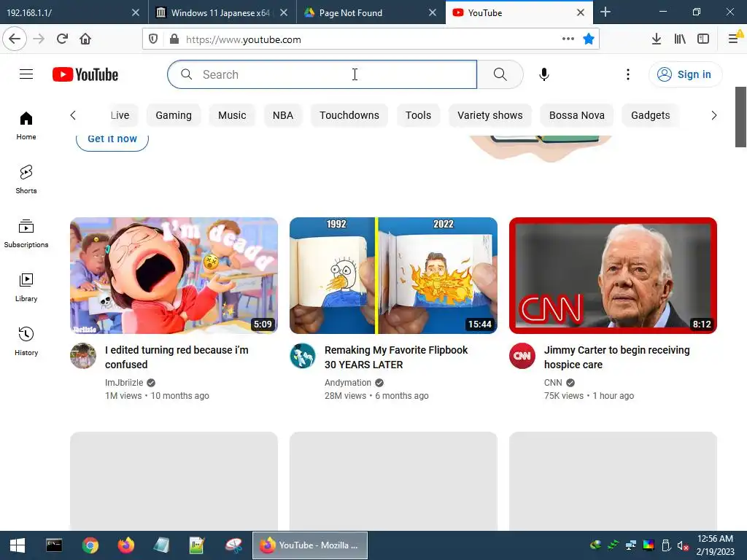Viewport: 747px width, 560px height.
Task: Click Firefox back navigation button
Action: point(15,39)
